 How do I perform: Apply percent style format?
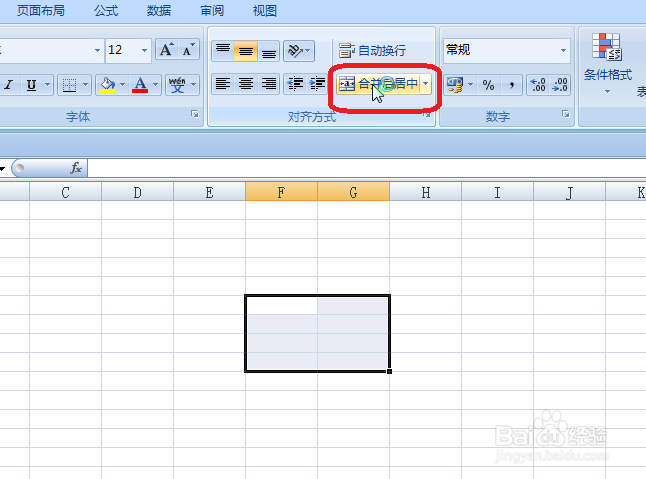pos(489,85)
